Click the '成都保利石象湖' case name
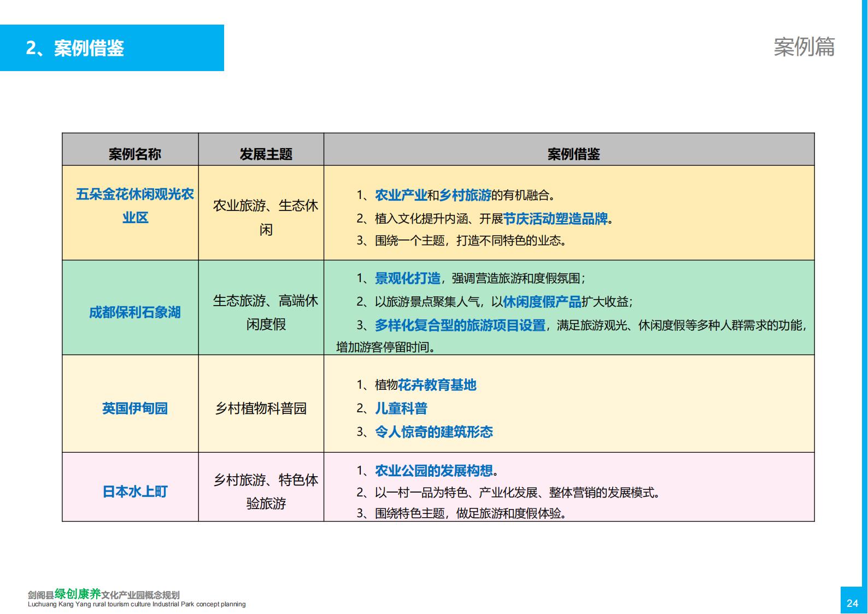Screen dimensions: 868x614 (x=134, y=312)
